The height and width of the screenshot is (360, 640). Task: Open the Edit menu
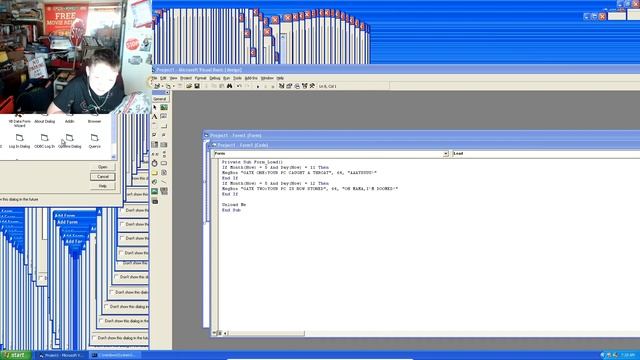[163, 78]
